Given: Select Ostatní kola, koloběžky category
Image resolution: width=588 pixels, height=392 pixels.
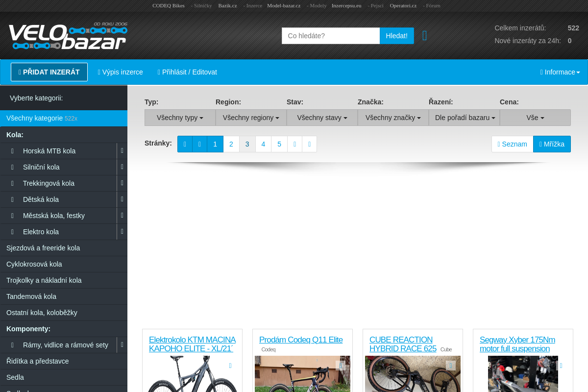Looking at the screenshot, I should (64, 313).
